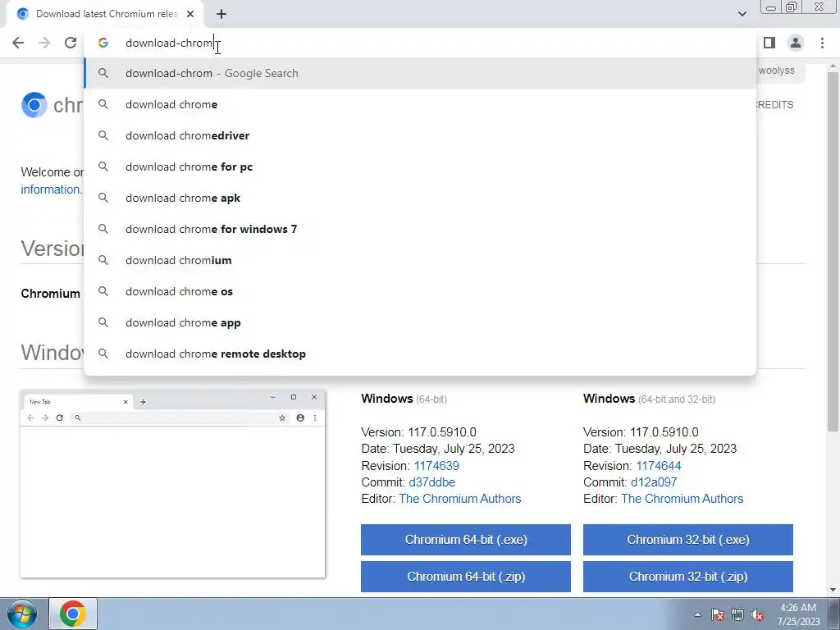The height and width of the screenshot is (630, 840).
Task: Click scrollbar down arrow
Action: click(x=833, y=590)
